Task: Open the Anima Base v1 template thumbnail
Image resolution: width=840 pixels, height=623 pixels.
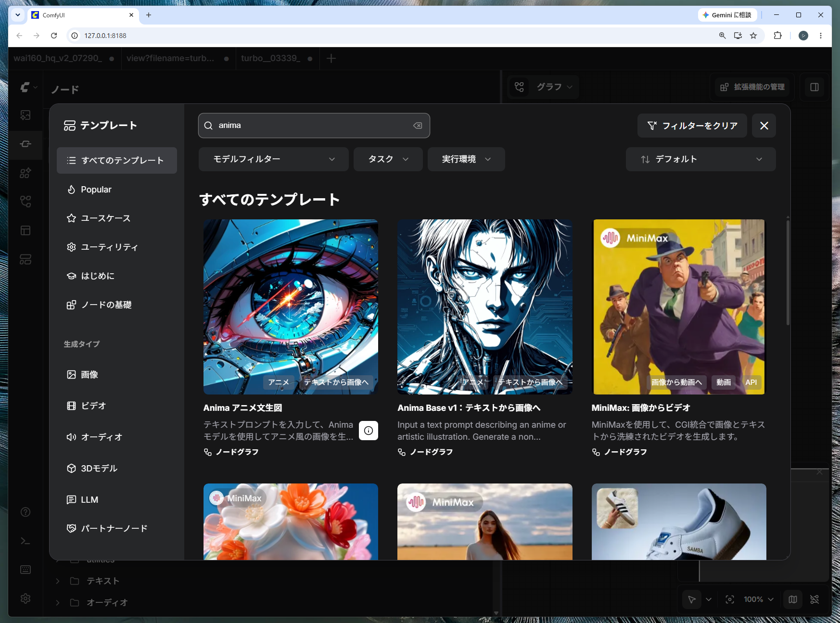Action: tap(485, 307)
